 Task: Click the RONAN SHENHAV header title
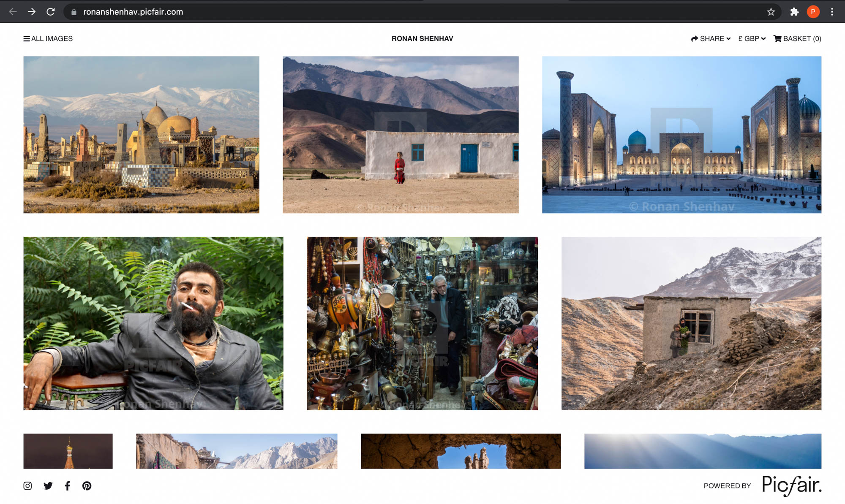[422, 38]
